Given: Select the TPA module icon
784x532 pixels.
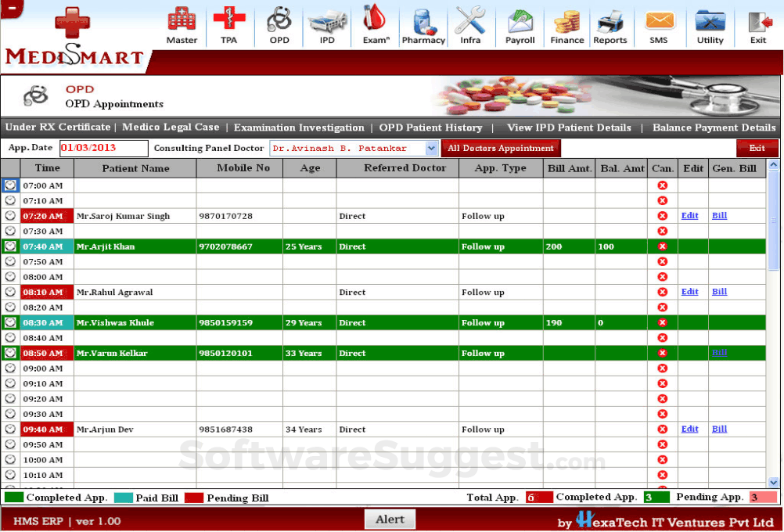Looking at the screenshot, I should 229,25.
